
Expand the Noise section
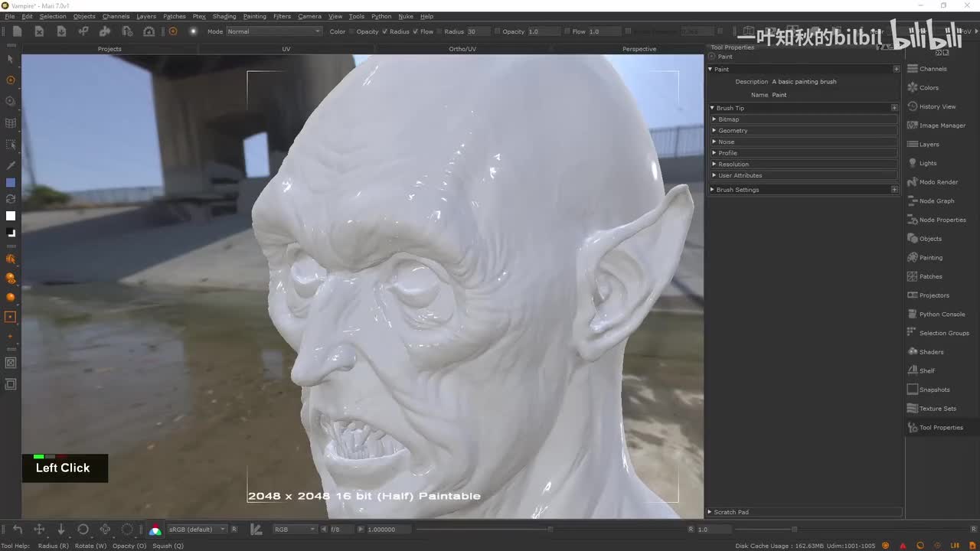pyautogui.click(x=804, y=142)
